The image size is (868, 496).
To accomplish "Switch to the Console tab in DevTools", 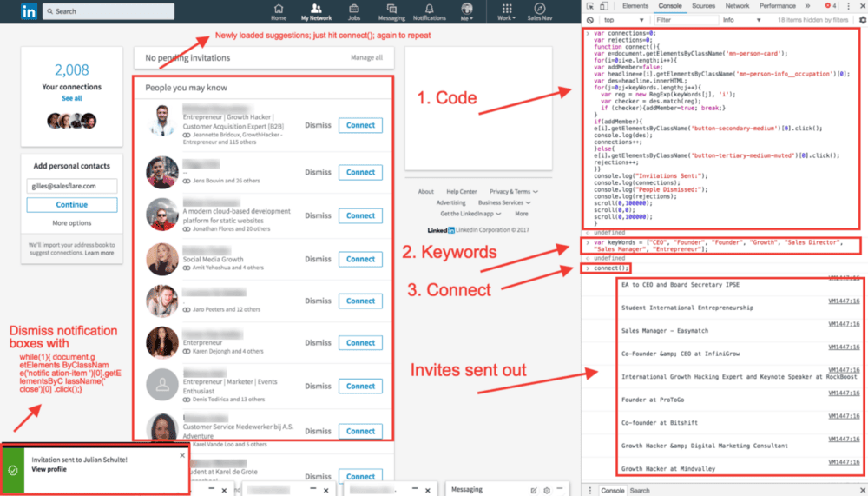I will pos(670,6).
